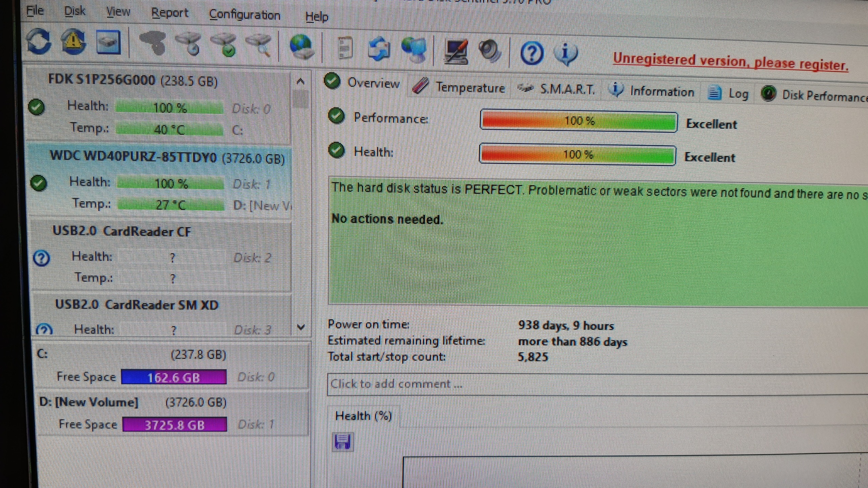
Task: Click the refresh disk status toolbar icon
Action: point(38,42)
